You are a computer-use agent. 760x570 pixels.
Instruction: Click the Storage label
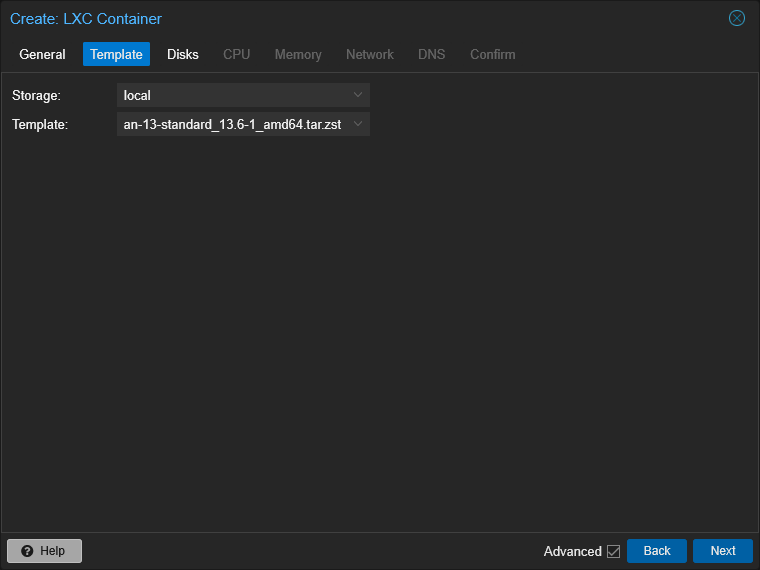pos(36,95)
